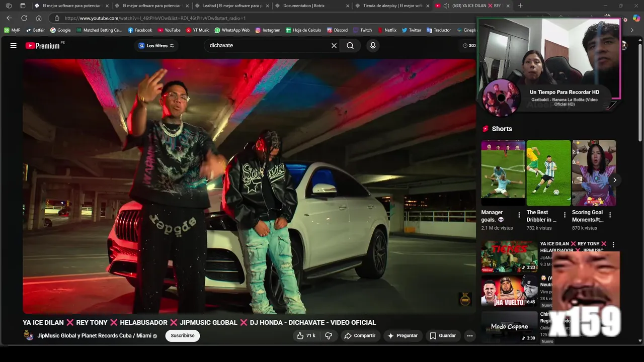
Task: Click the search magnifier button
Action: pos(350,46)
